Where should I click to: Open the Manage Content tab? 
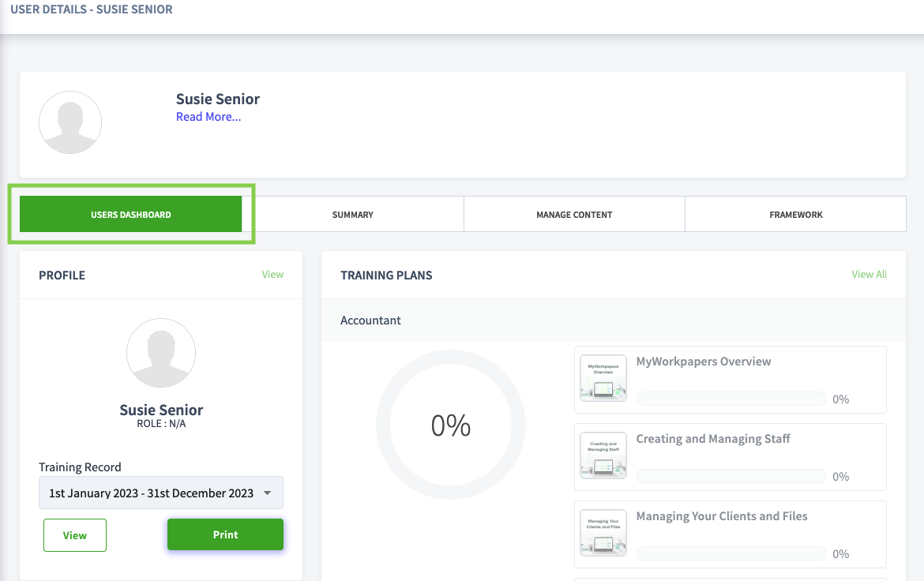coord(574,215)
